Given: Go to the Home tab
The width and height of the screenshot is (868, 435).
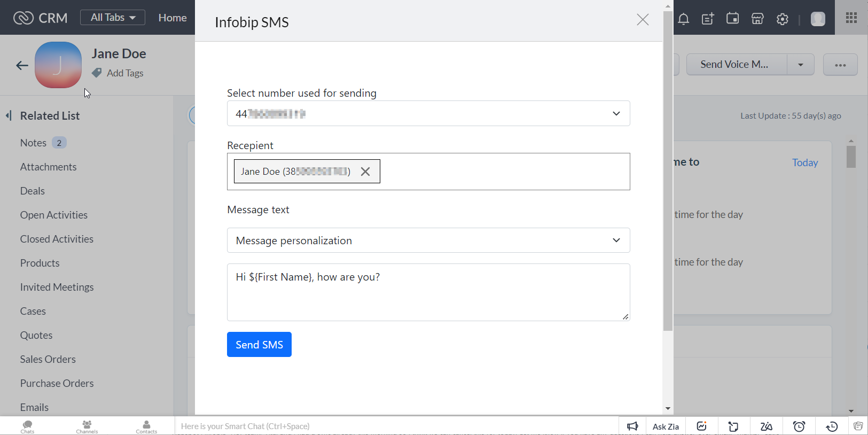Looking at the screenshot, I should pyautogui.click(x=172, y=18).
